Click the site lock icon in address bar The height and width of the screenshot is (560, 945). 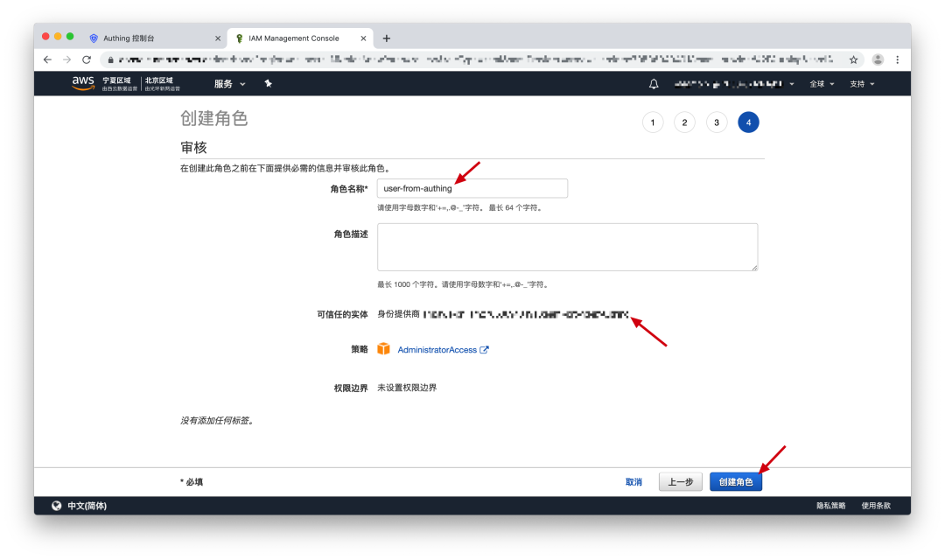click(x=110, y=59)
